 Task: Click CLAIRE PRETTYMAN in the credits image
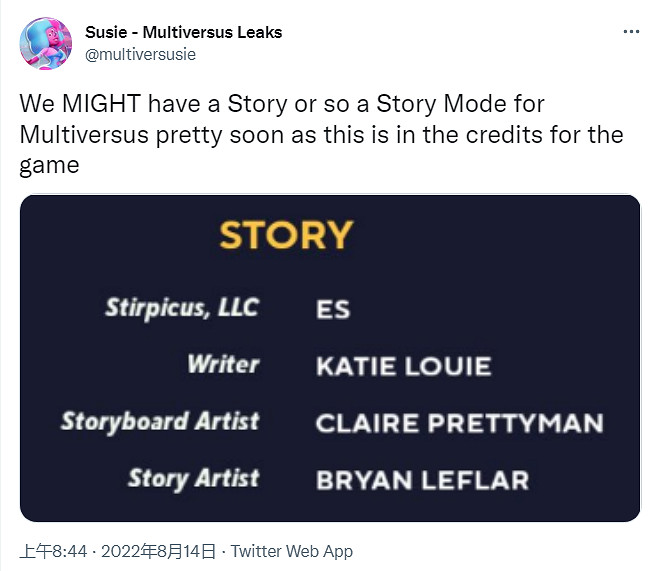click(x=459, y=423)
